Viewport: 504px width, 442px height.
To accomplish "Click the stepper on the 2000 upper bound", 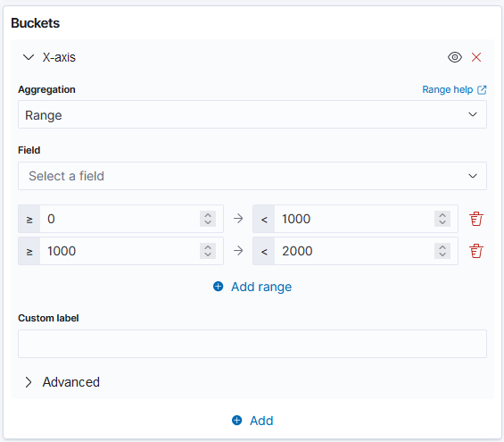I will [442, 251].
